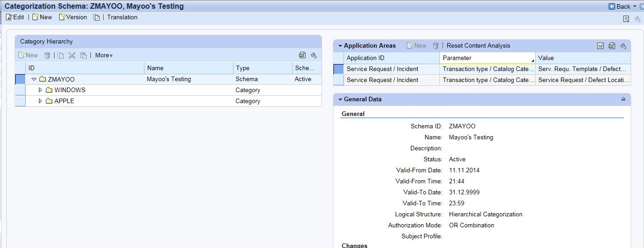644x248 pixels.
Task: Export Application Areas table to spreadsheet
Action: coord(612,45)
